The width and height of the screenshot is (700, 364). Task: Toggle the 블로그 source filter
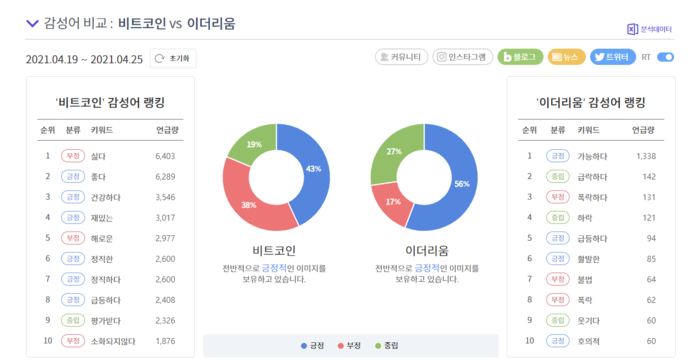520,57
